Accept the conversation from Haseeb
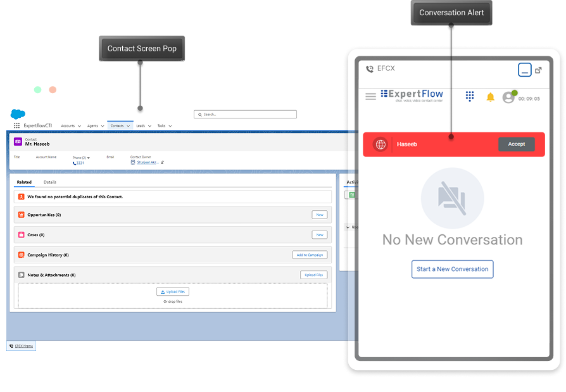 [516, 144]
